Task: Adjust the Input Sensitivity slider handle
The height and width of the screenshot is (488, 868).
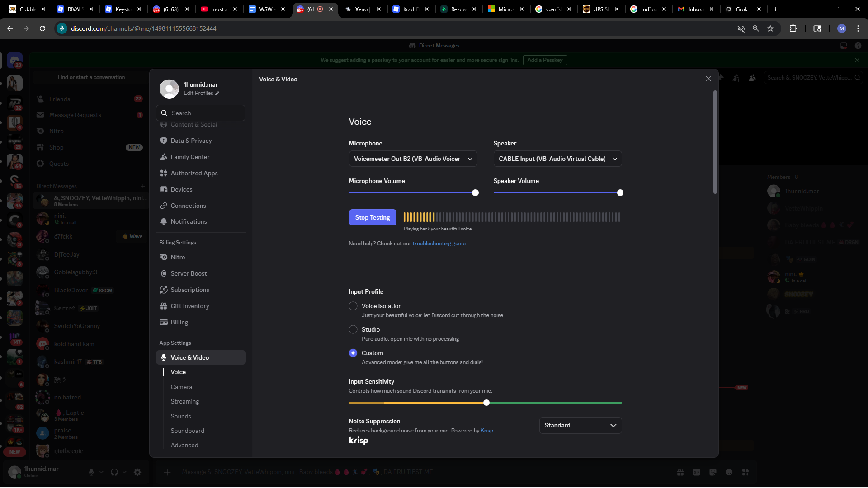Action: coord(486,403)
